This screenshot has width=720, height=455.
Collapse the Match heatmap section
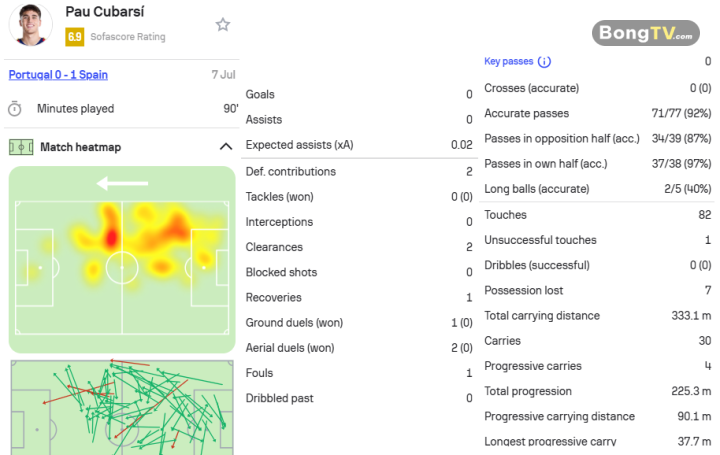click(225, 147)
